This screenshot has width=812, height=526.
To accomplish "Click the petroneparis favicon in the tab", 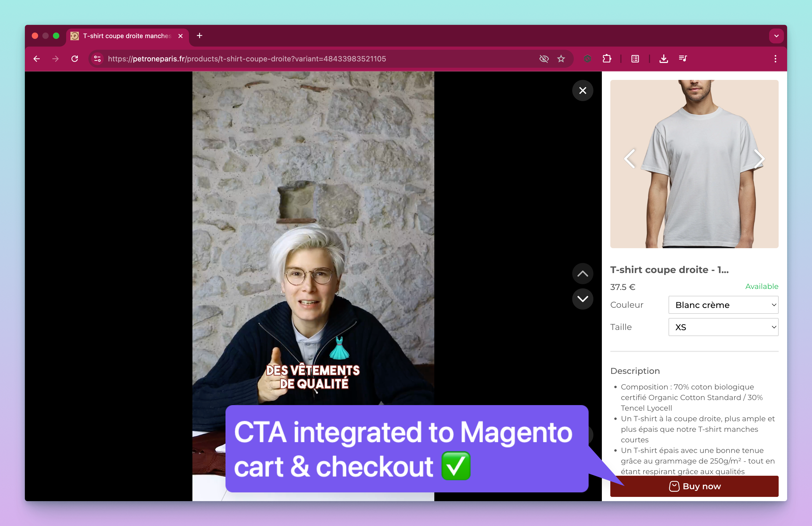I will coord(75,36).
